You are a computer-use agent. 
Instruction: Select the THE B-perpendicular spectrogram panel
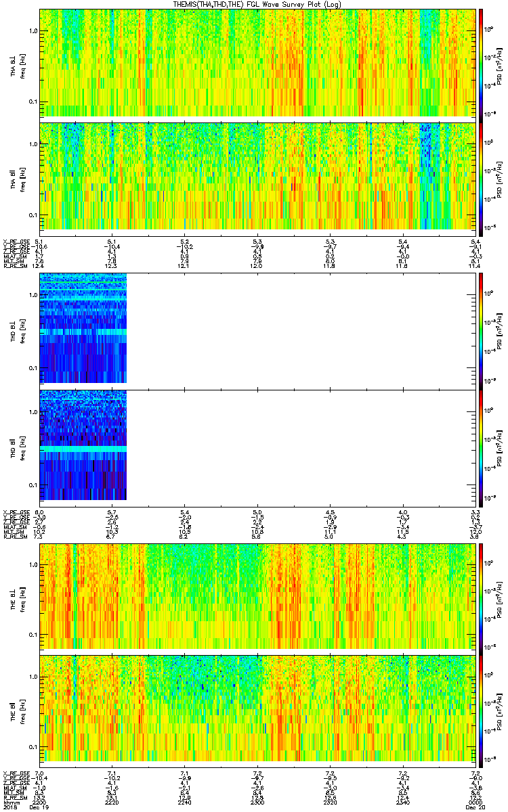click(x=257, y=596)
